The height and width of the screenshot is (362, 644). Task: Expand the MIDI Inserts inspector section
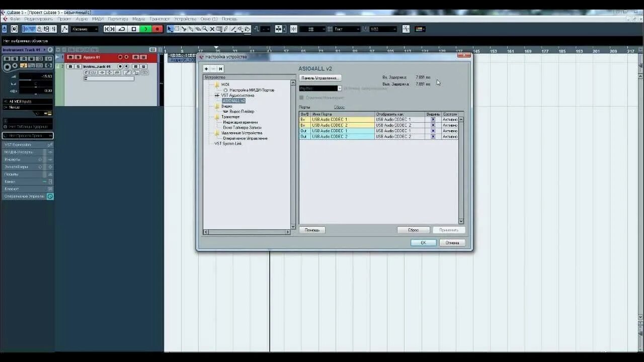pyautogui.click(x=27, y=152)
